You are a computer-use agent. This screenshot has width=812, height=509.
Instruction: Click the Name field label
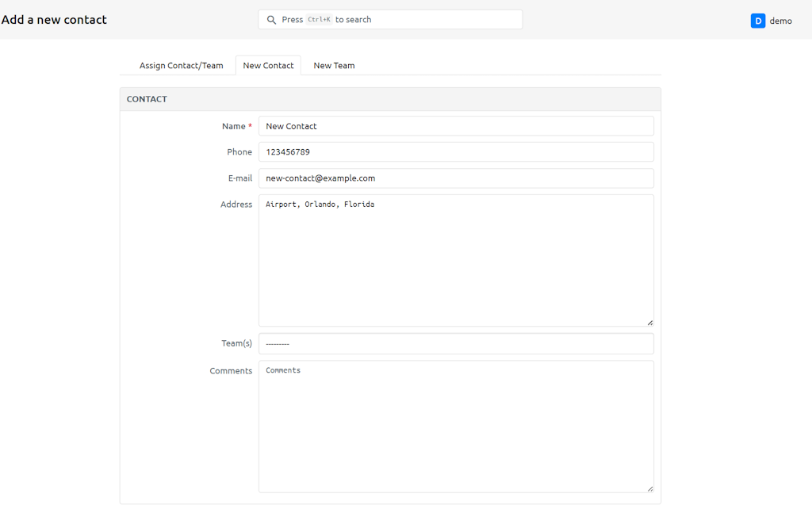[x=233, y=126]
